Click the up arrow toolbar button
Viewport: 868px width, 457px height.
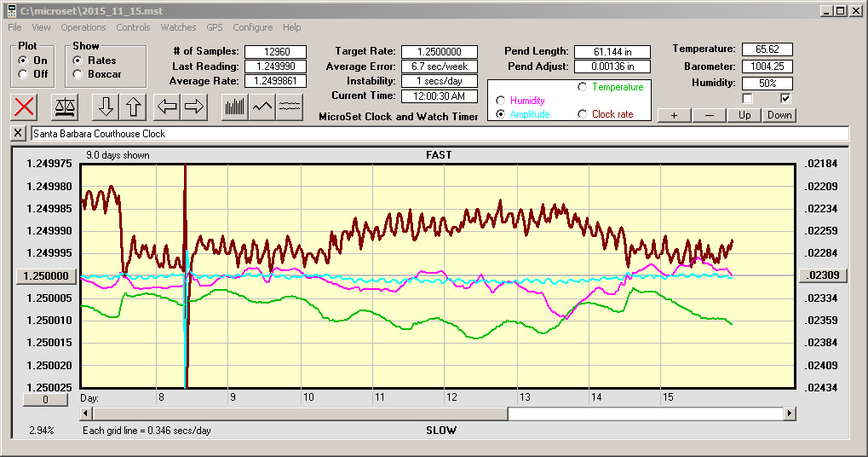coord(133,107)
